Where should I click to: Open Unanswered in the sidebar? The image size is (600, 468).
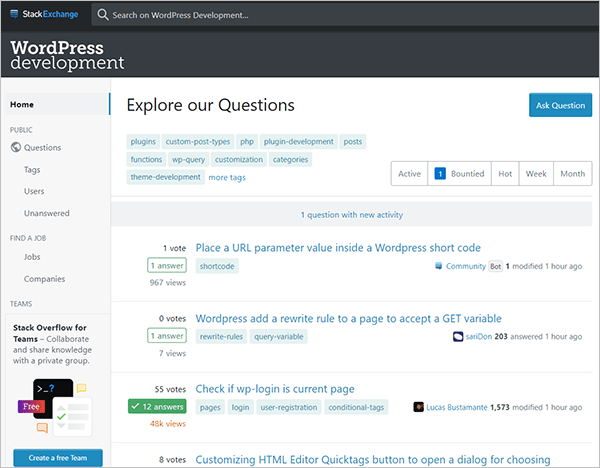pyautogui.click(x=47, y=213)
